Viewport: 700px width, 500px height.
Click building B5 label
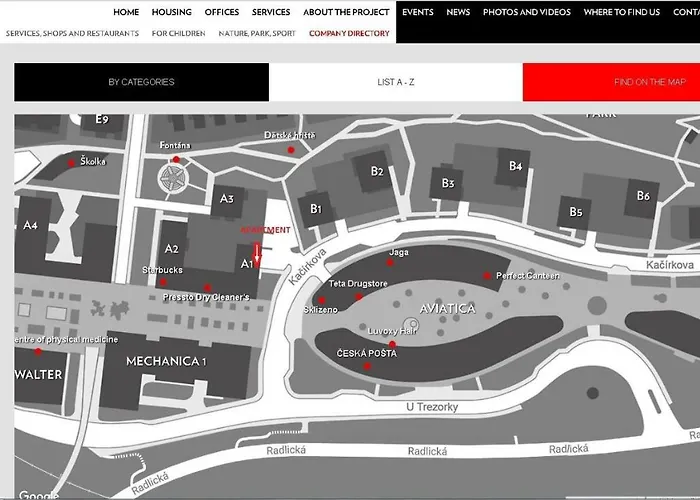tap(576, 212)
